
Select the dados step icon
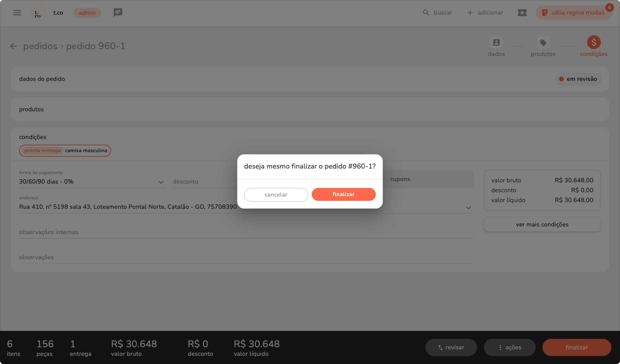tap(496, 43)
